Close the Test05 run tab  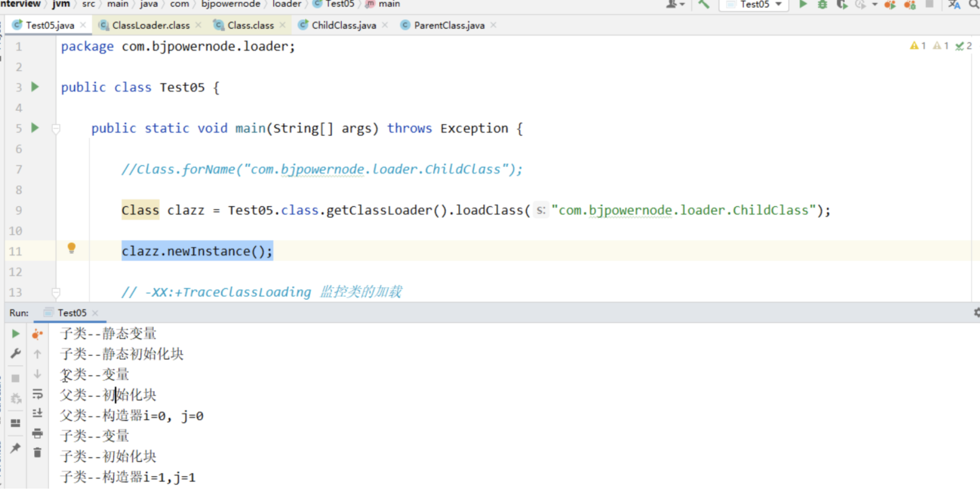click(x=95, y=313)
